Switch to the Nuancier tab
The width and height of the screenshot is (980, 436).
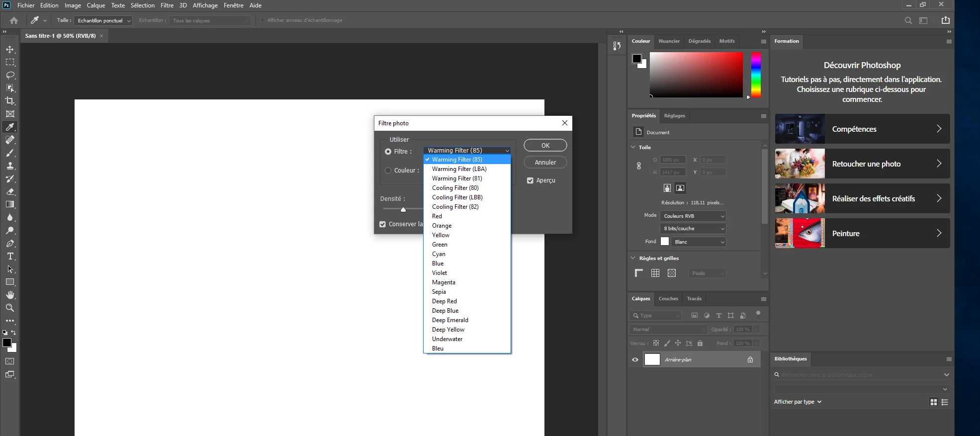[x=669, y=41]
